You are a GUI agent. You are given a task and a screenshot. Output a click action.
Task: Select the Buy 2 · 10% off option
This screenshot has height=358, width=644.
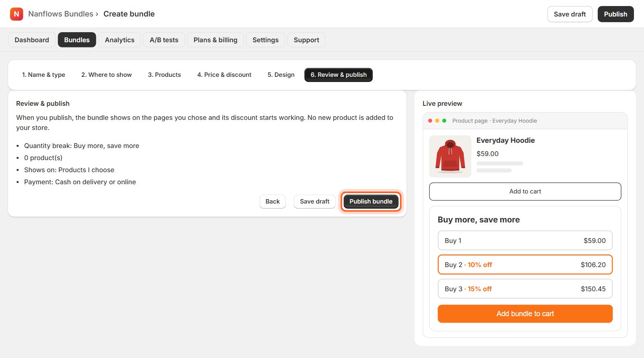(x=525, y=265)
